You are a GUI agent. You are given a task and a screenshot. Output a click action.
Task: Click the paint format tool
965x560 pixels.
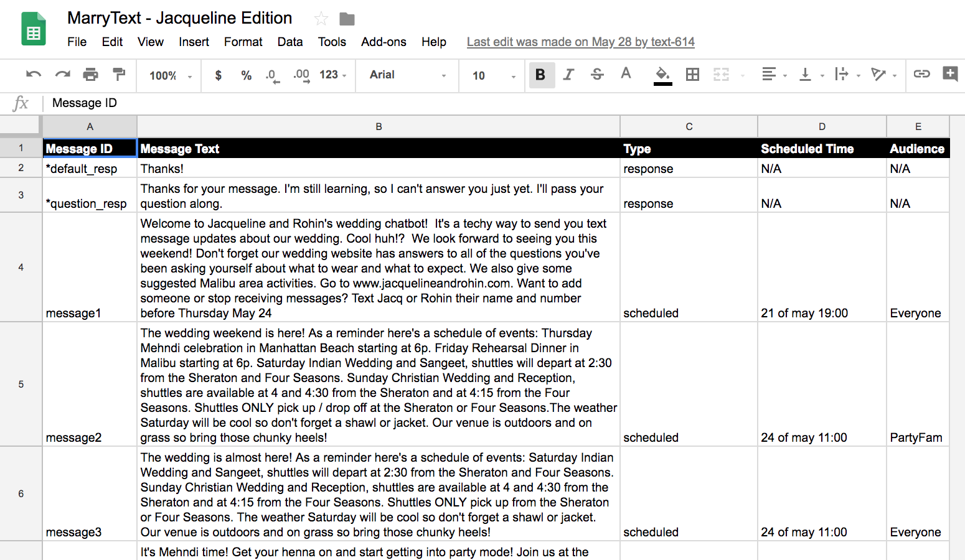118,75
